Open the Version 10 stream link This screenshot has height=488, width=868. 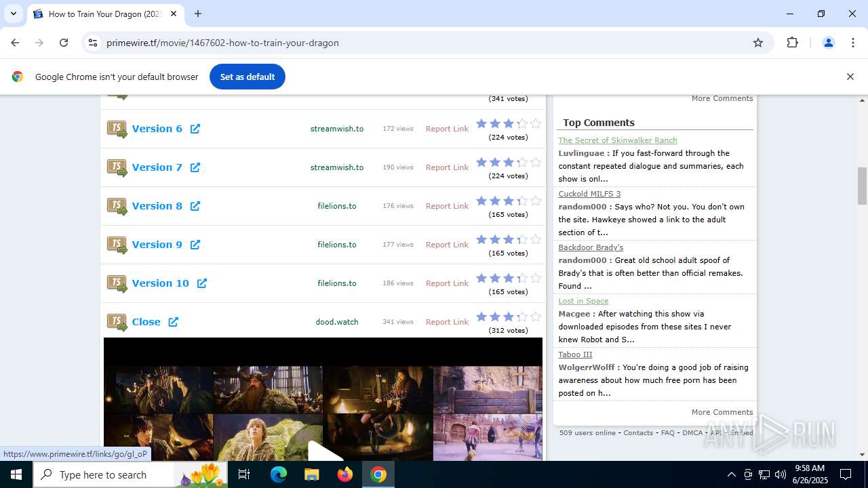coord(160,283)
